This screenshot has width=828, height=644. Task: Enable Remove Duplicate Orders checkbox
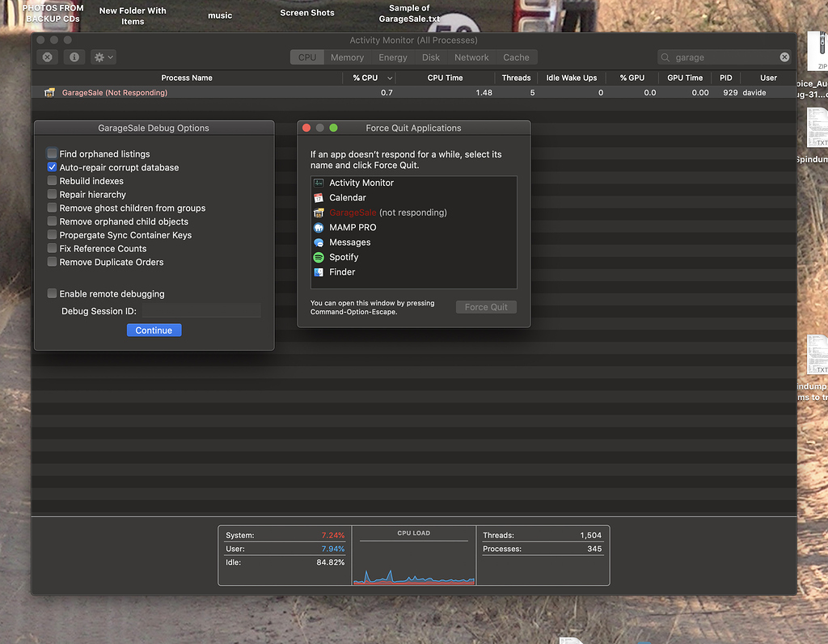pyautogui.click(x=52, y=262)
